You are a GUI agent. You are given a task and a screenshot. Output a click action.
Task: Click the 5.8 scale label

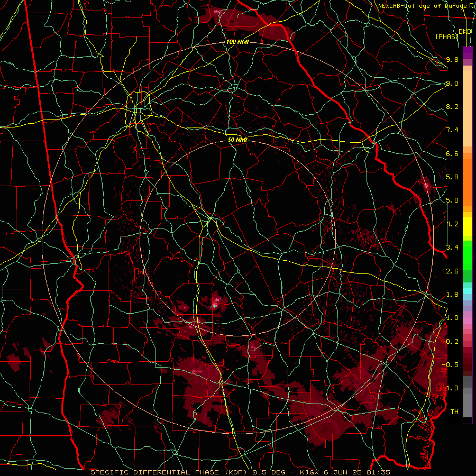(x=452, y=177)
